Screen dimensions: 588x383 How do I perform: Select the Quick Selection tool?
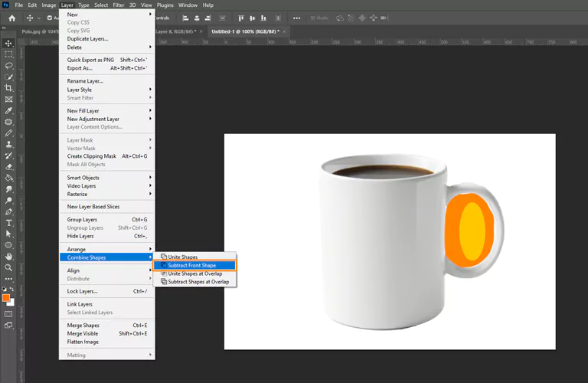(8, 77)
